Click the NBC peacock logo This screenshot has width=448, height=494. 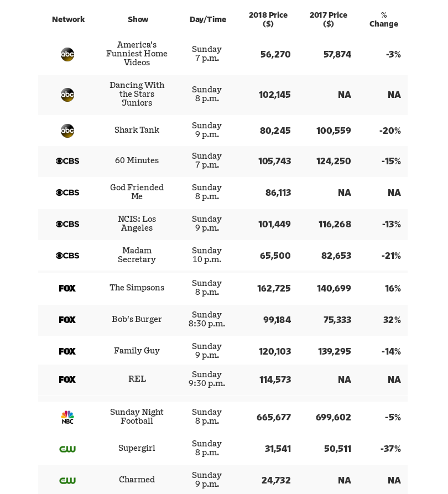pos(67,417)
